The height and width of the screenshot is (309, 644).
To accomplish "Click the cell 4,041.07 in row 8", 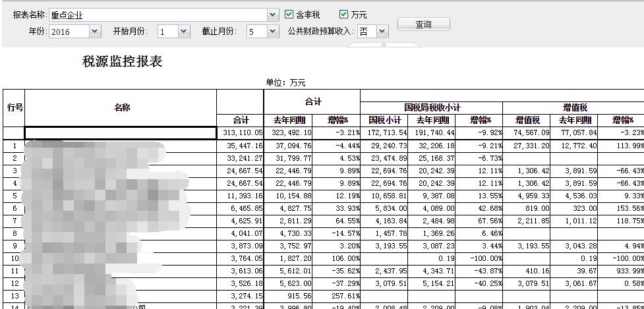I will (241, 234).
